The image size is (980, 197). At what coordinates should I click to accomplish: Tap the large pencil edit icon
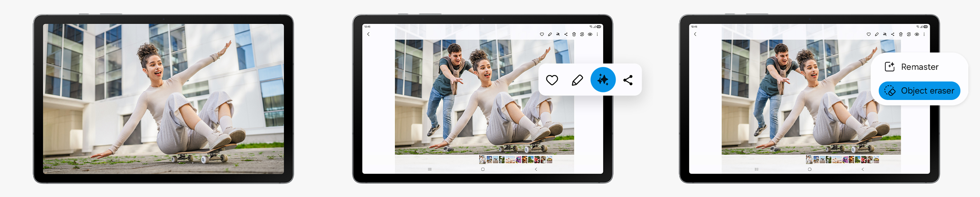click(x=577, y=80)
